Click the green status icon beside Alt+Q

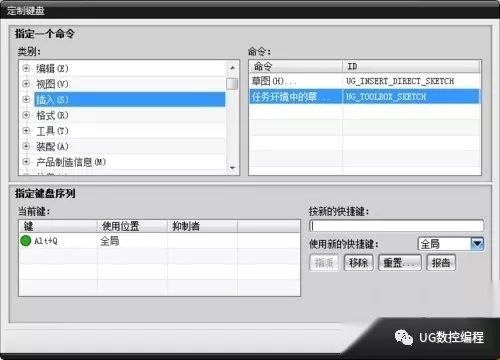26,241
